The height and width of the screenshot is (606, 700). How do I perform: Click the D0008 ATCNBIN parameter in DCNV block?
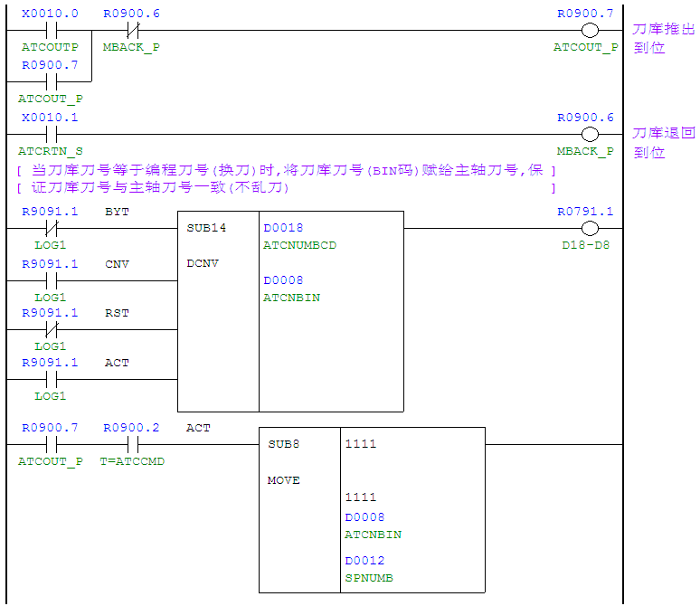tap(291, 289)
